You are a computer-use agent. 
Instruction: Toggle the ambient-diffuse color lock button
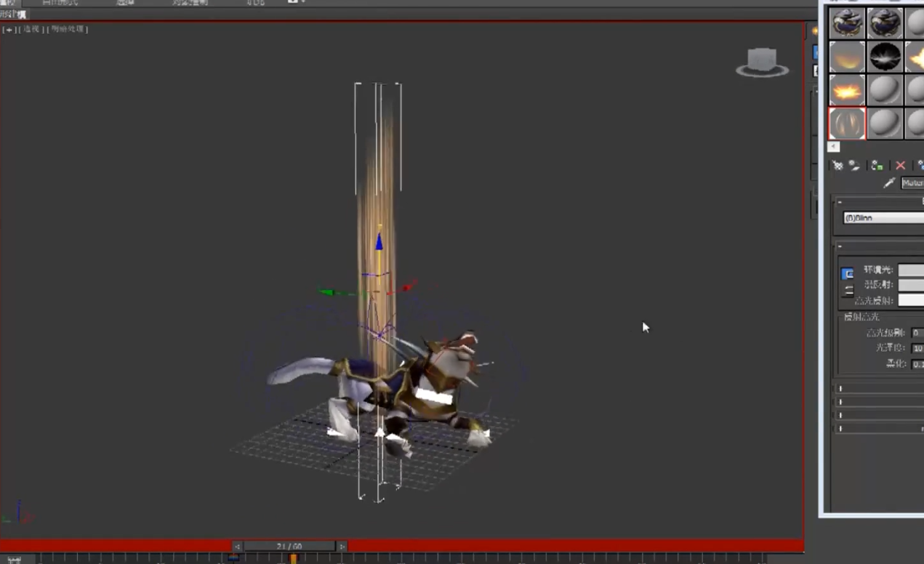[848, 274]
